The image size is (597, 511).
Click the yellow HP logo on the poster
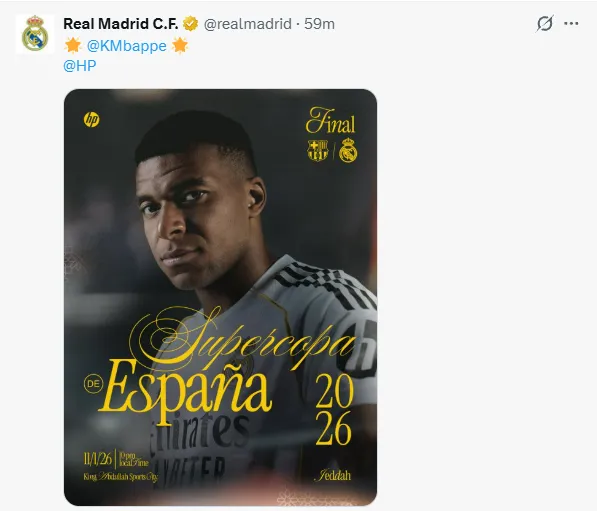91,120
